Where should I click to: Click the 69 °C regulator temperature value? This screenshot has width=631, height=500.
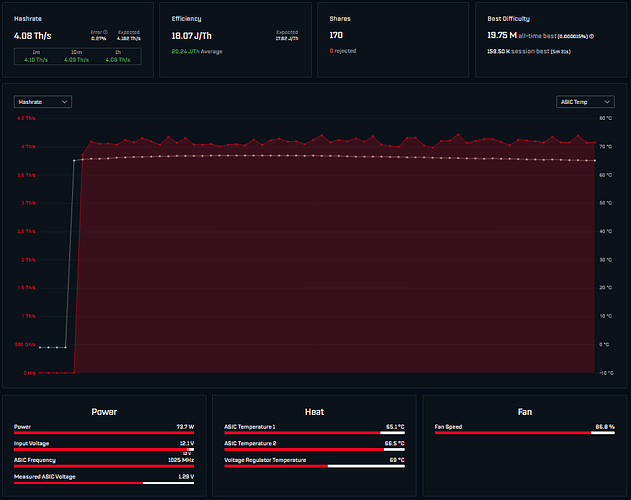click(x=397, y=460)
